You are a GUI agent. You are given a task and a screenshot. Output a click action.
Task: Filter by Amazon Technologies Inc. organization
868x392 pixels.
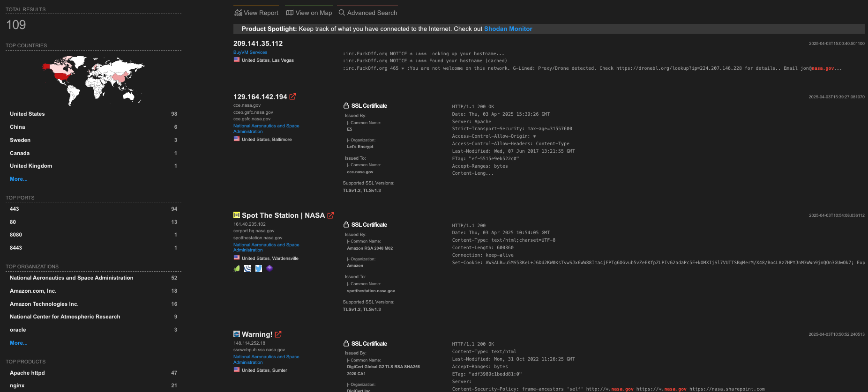coord(44,304)
